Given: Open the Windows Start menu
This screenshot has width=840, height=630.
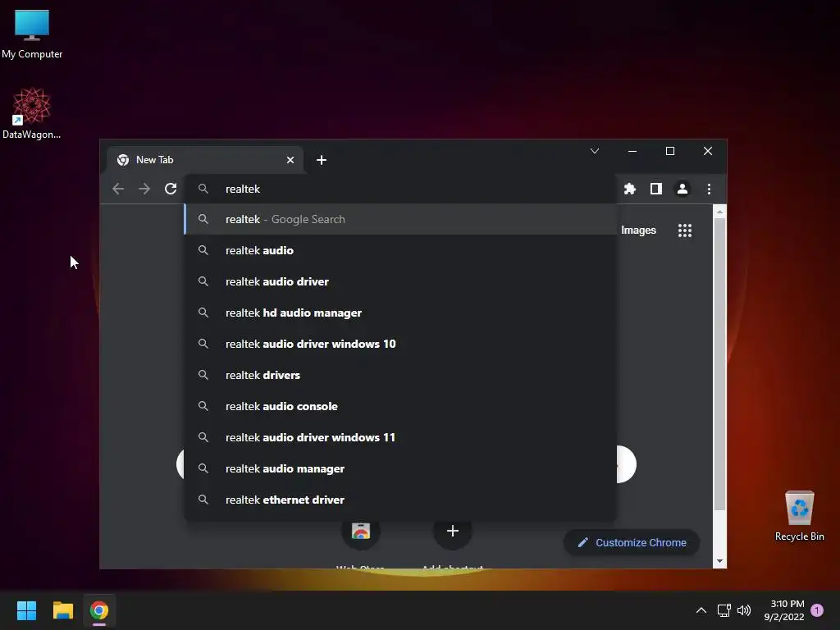Looking at the screenshot, I should point(26,610).
